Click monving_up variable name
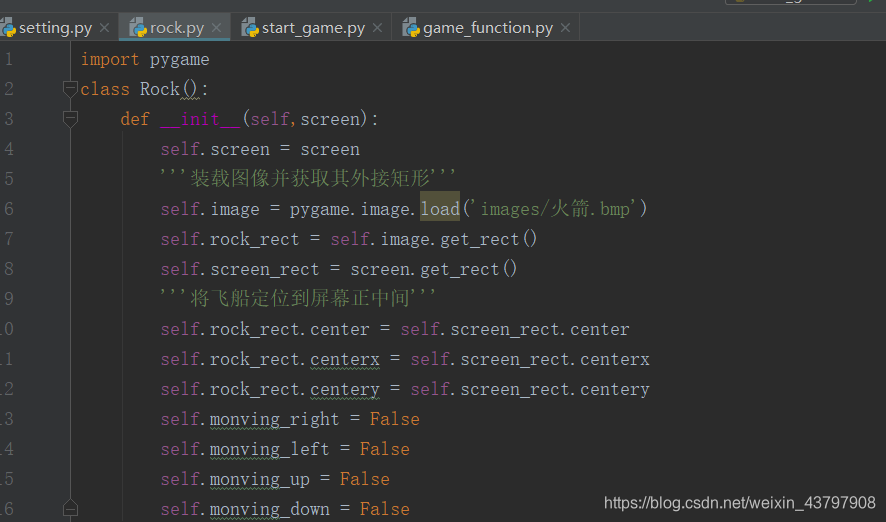 259,479
